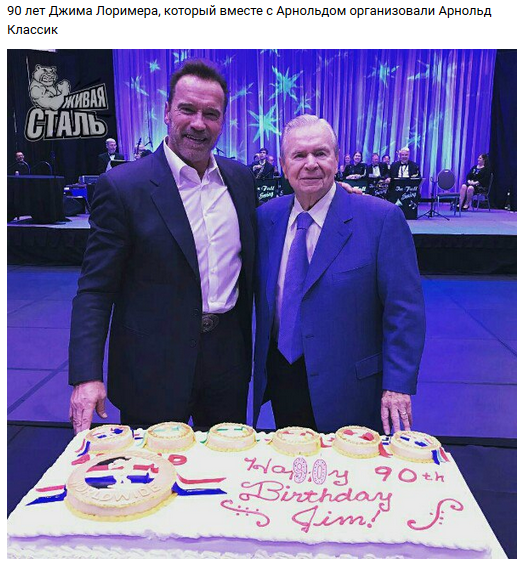527x567 pixels.
Task: Click the 90 candles on the cake
Action: click(x=310, y=469)
